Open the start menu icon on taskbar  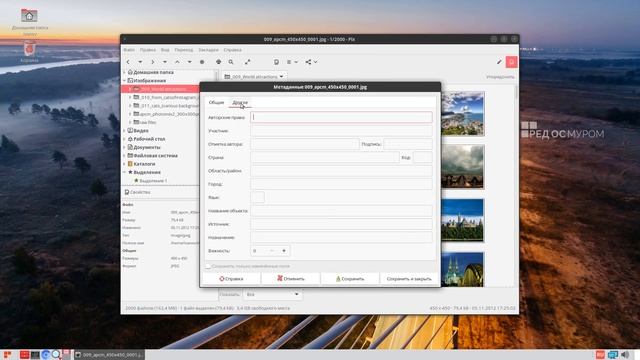click(7, 355)
